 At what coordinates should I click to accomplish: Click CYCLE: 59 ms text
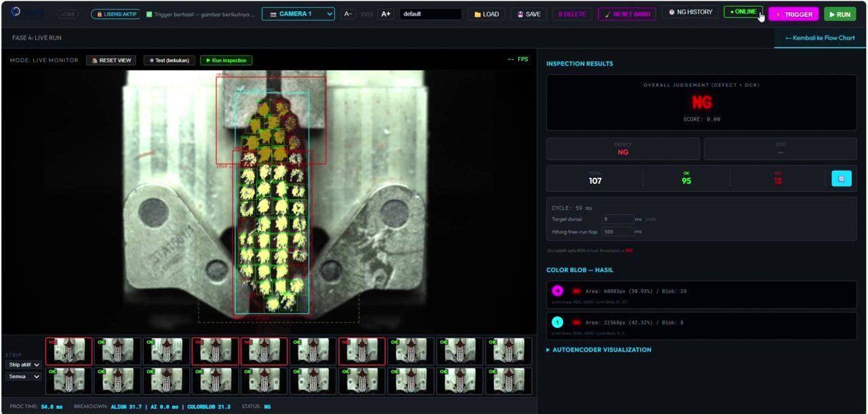click(x=571, y=208)
